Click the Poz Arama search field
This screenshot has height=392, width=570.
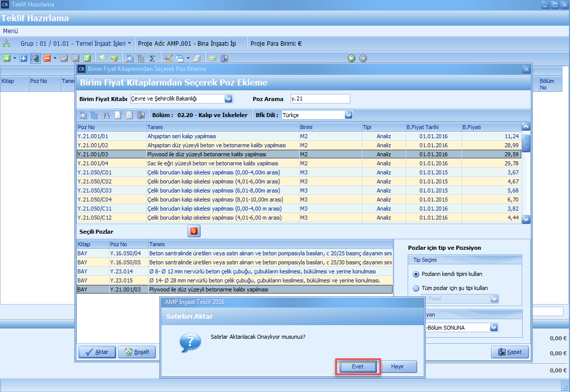pos(320,99)
